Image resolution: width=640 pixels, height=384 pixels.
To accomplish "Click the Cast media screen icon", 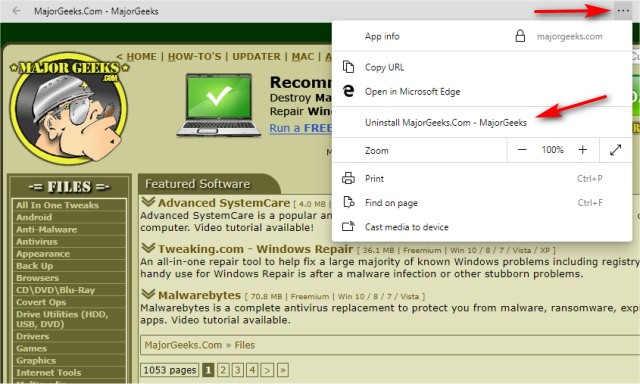I will pyautogui.click(x=348, y=226).
